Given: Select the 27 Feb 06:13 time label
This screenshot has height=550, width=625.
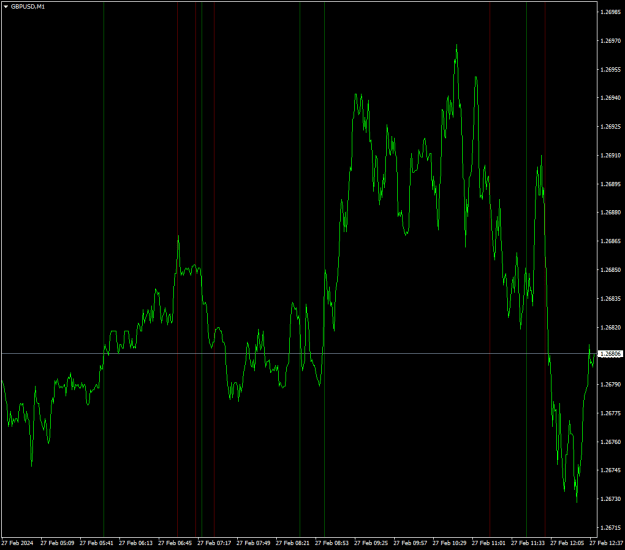Looking at the screenshot, I should point(136,543).
